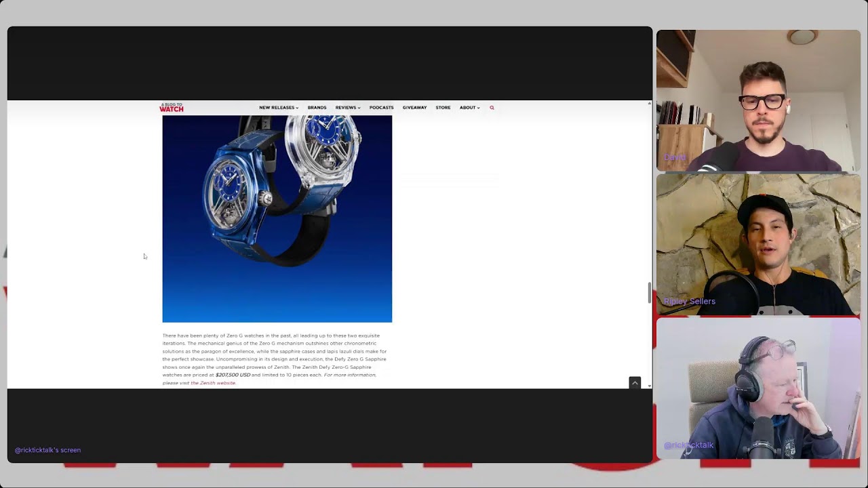This screenshot has width=868, height=488.
Task: Click the article paragraph text about Zero G
Action: tap(275, 359)
